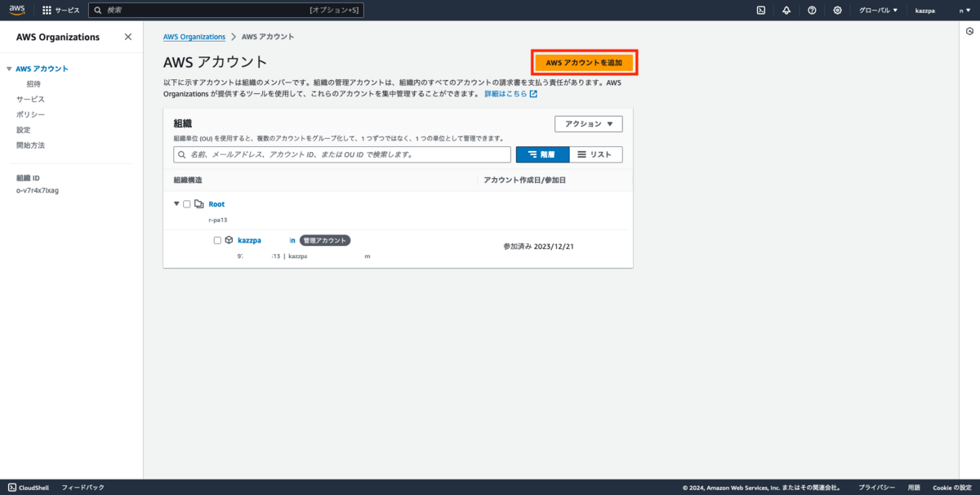Open the kazzpa account menu dropdown
The image size is (980, 495).
point(942,11)
